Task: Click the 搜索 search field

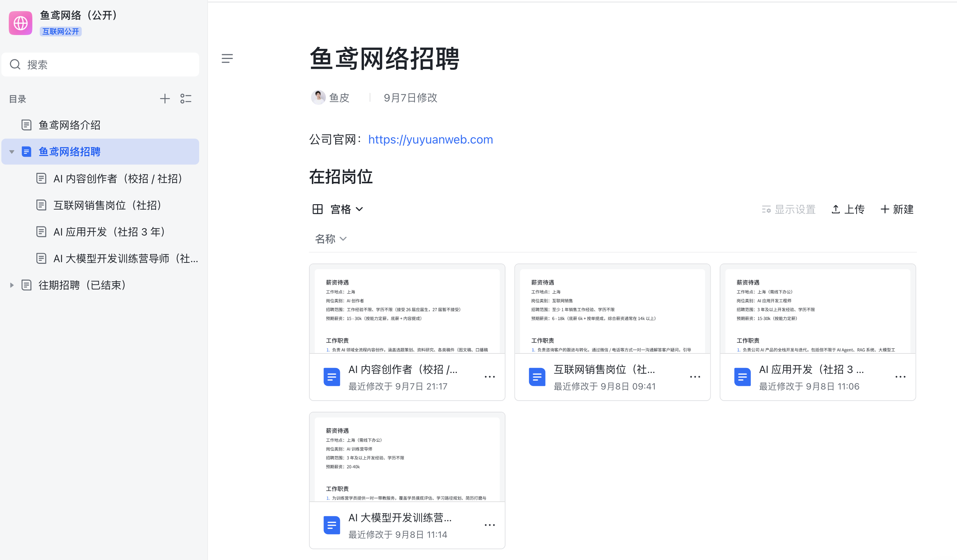Action: pyautogui.click(x=100, y=65)
